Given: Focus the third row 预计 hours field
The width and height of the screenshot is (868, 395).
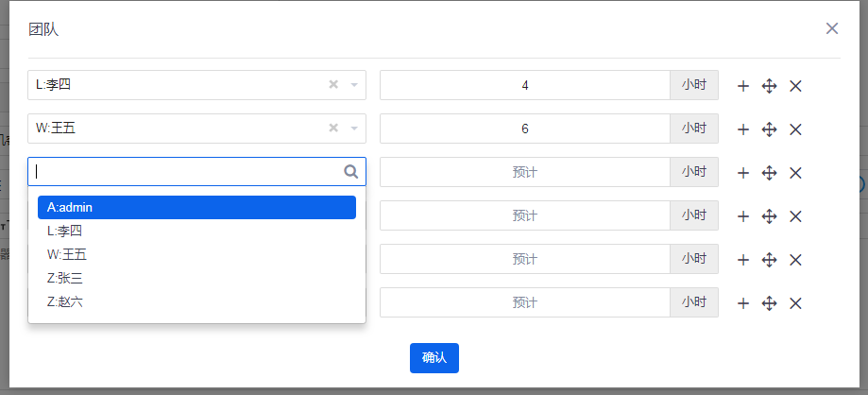Looking at the screenshot, I should 525,172.
